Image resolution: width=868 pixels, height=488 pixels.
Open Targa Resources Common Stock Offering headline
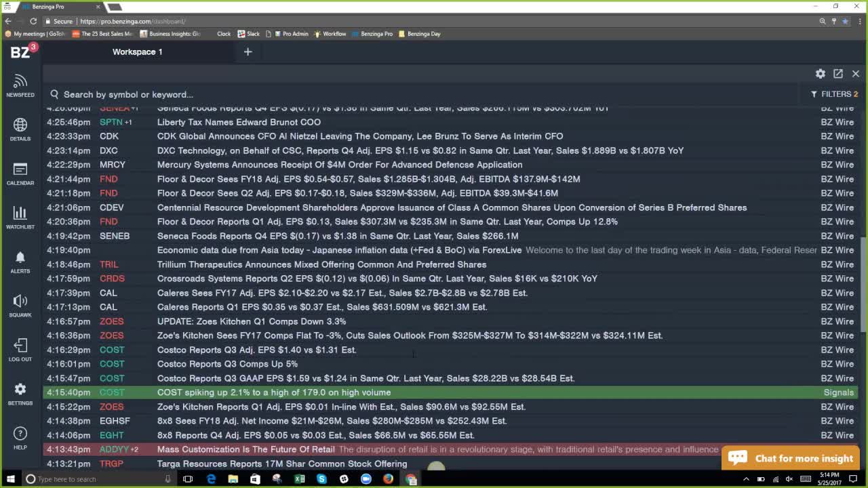click(x=282, y=464)
